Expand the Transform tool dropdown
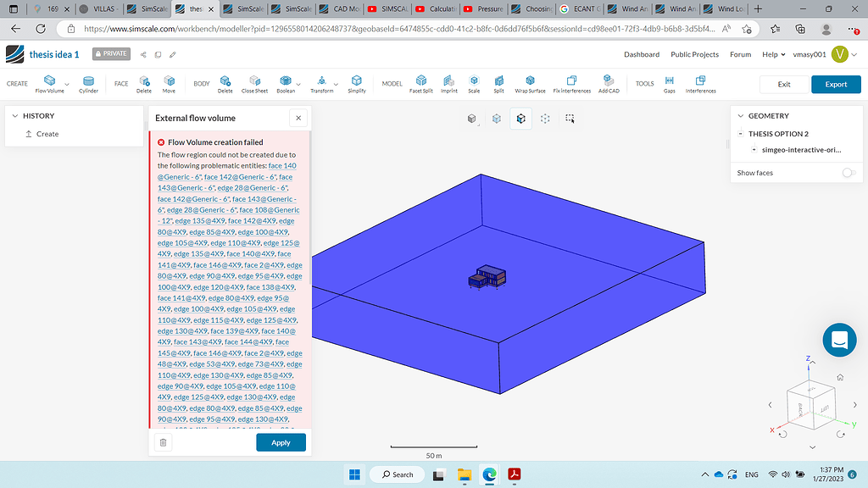The image size is (868, 488). click(337, 84)
